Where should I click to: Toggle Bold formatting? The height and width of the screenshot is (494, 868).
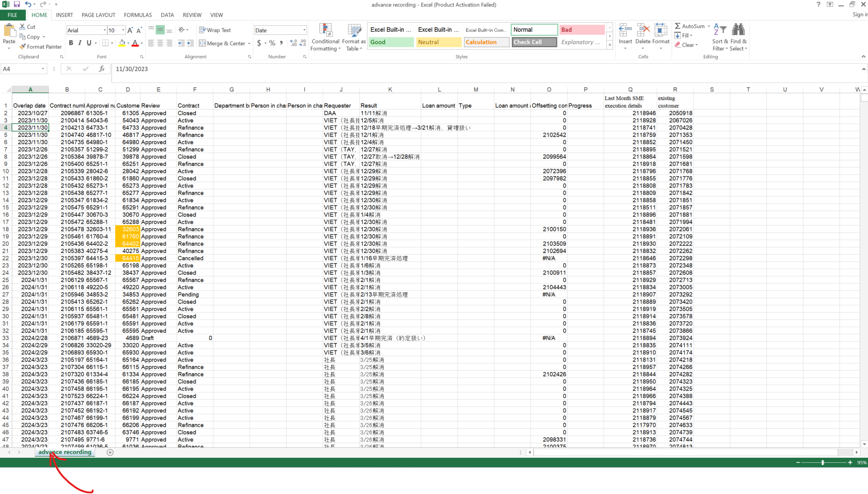pos(71,43)
